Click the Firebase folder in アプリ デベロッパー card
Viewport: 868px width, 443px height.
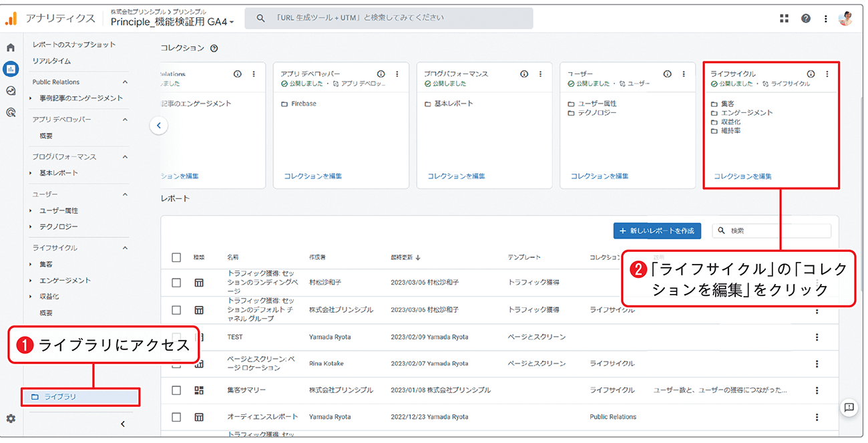pyautogui.click(x=298, y=104)
